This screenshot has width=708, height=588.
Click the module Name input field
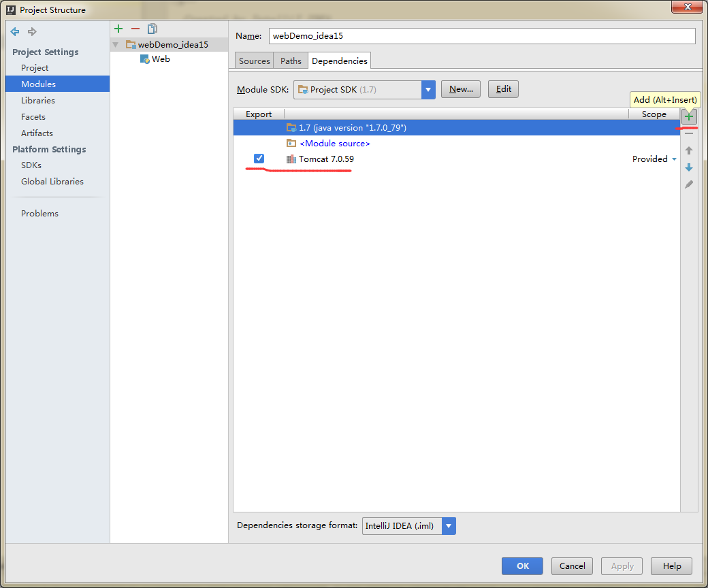(482, 36)
